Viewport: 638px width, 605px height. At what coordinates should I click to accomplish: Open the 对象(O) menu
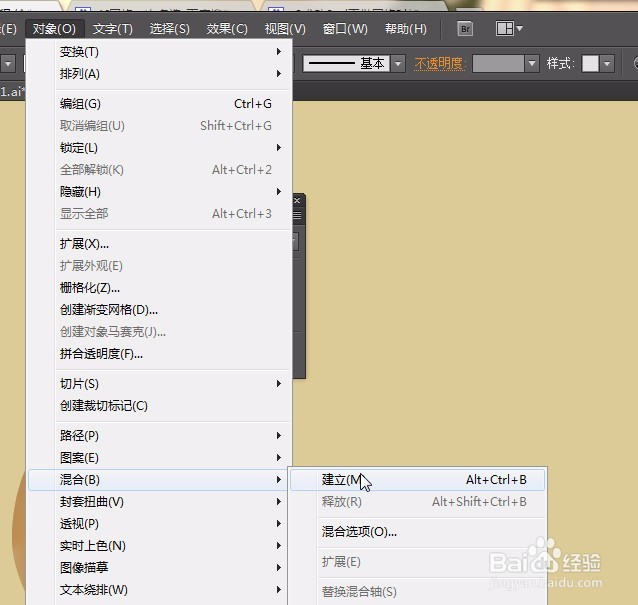point(54,29)
